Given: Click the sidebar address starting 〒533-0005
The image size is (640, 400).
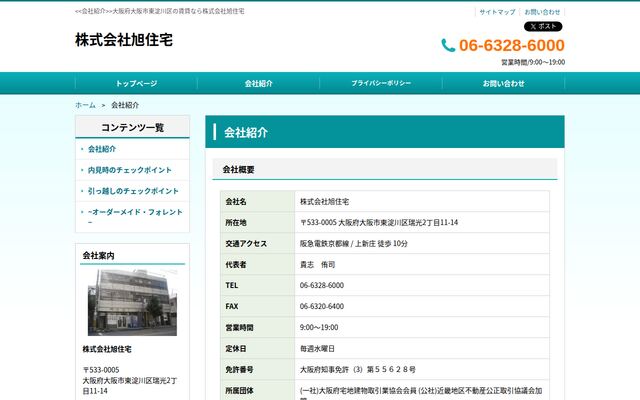Looking at the screenshot, I should (x=130, y=380).
